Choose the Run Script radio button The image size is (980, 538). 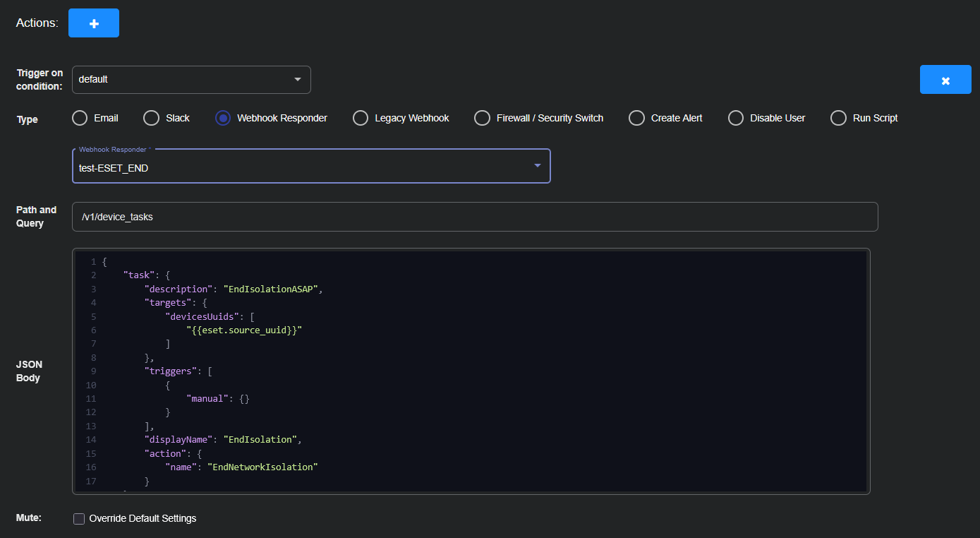(838, 118)
